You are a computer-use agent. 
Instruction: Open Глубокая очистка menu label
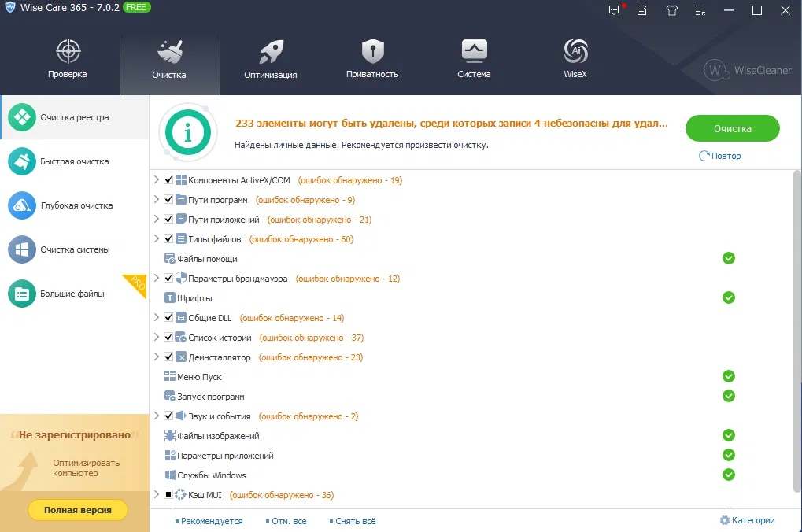(x=76, y=205)
